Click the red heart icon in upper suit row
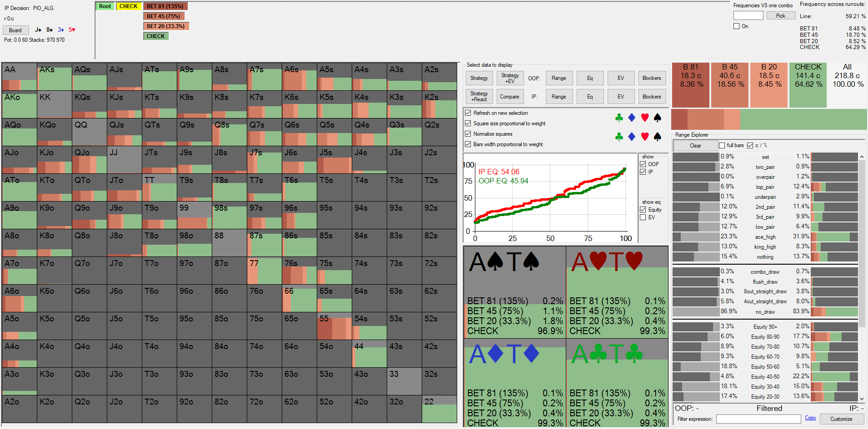This screenshot has width=868, height=429. point(644,118)
